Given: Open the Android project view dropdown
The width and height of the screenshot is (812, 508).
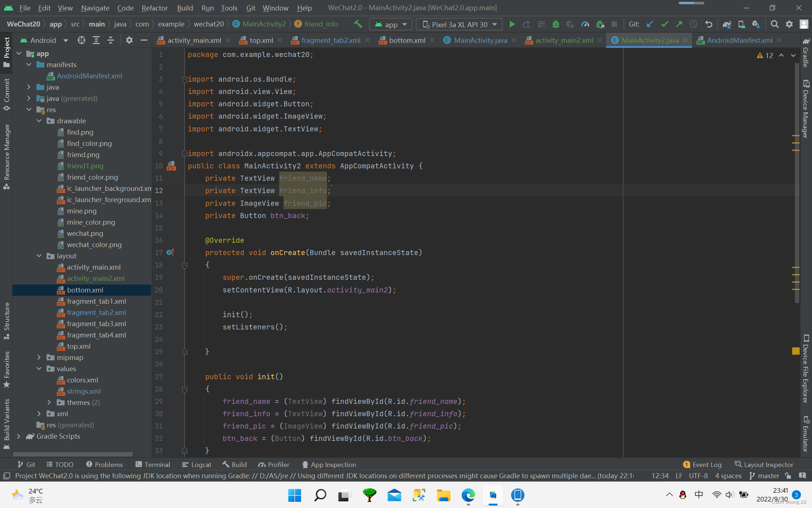Looking at the screenshot, I should [x=44, y=40].
